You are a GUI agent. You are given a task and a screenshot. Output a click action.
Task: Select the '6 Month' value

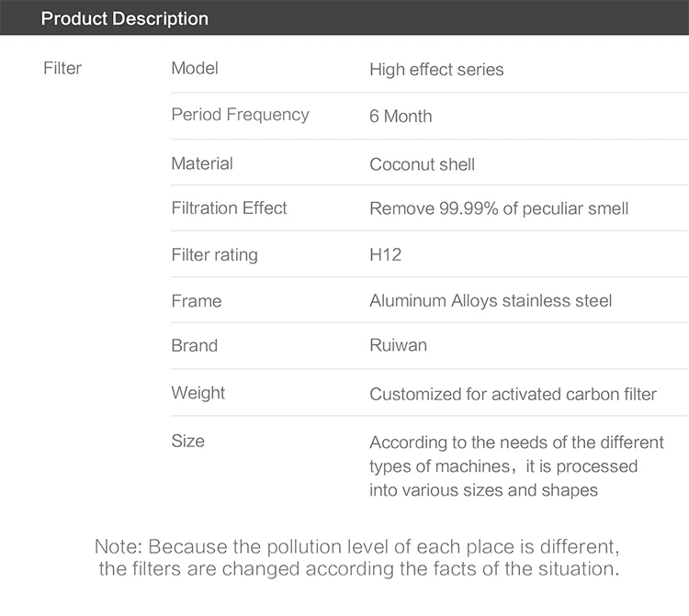click(x=401, y=117)
